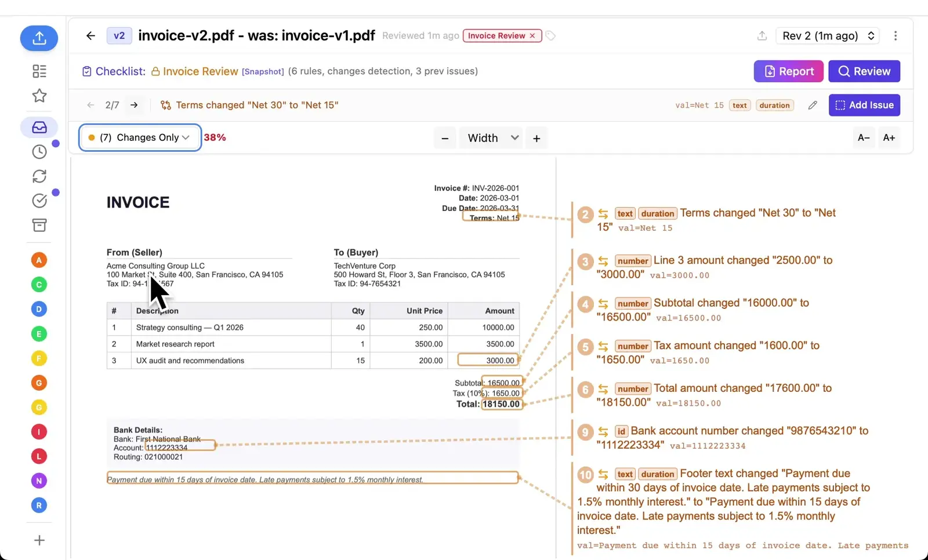
Task: Open the Width zoom mode dropdown
Action: coord(491,137)
